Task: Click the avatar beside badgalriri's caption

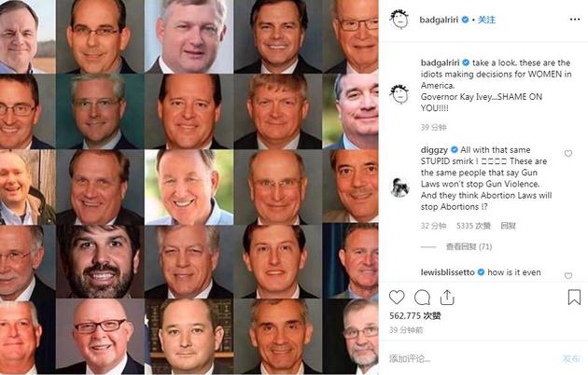Action: (x=399, y=93)
